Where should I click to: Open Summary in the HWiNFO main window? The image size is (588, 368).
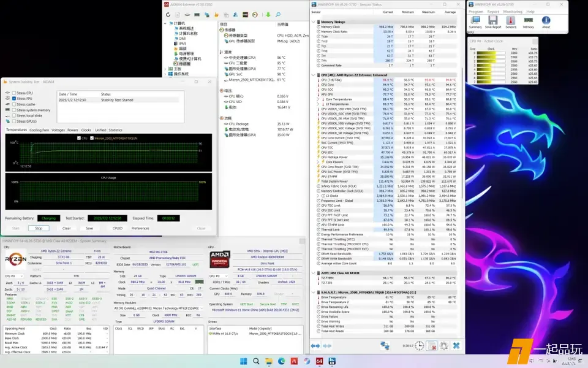point(475,22)
